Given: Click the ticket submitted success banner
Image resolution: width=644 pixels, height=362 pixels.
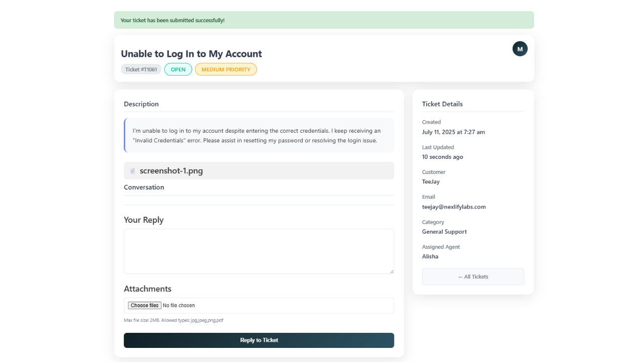Looking at the screenshot, I should coord(324,20).
